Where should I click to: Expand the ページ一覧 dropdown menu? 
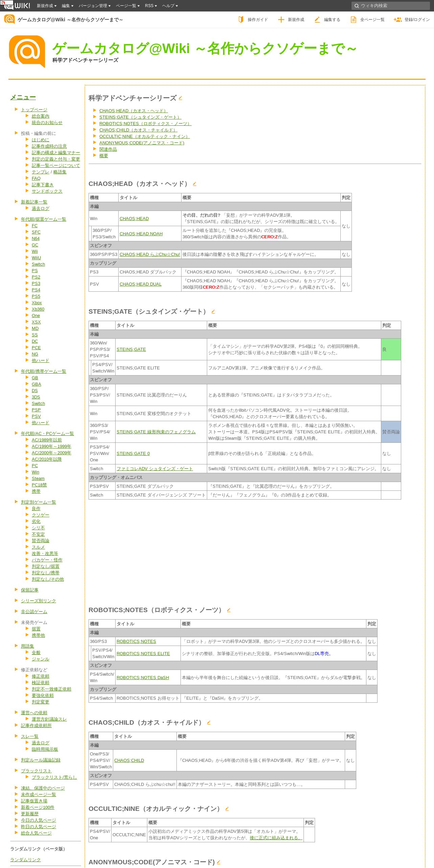pyautogui.click(x=128, y=6)
